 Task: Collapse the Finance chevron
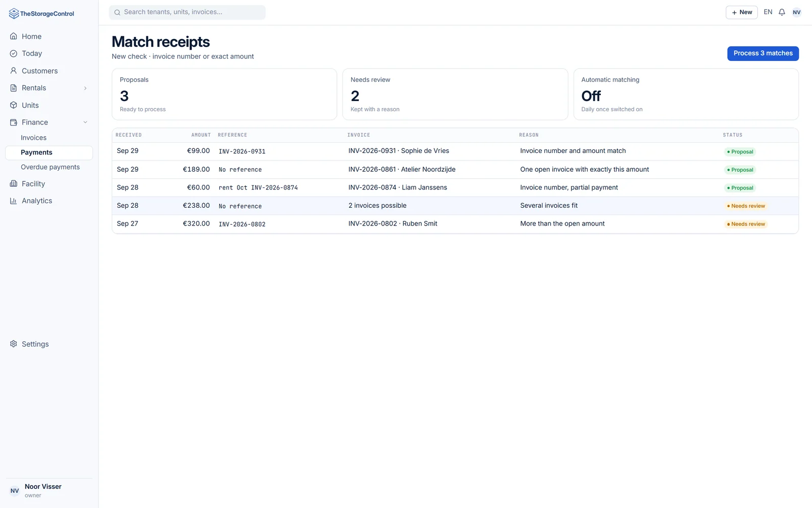point(85,122)
